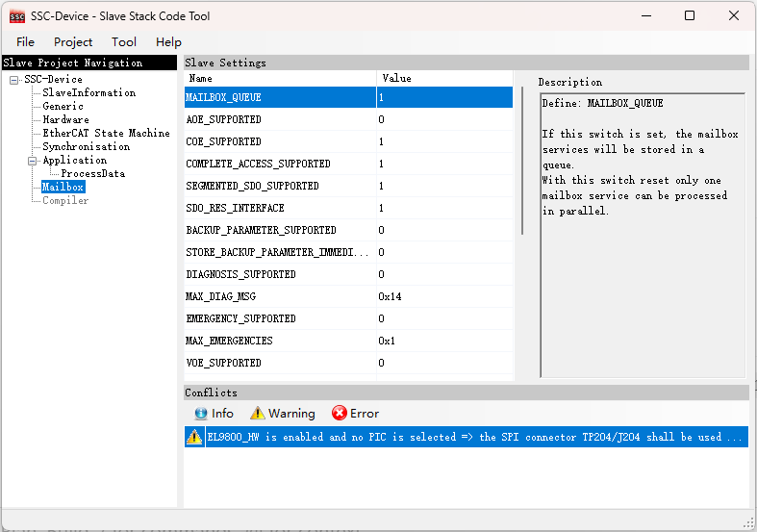Collapse the SSC-Device tree node
This screenshot has height=532, width=757.
click(14, 80)
